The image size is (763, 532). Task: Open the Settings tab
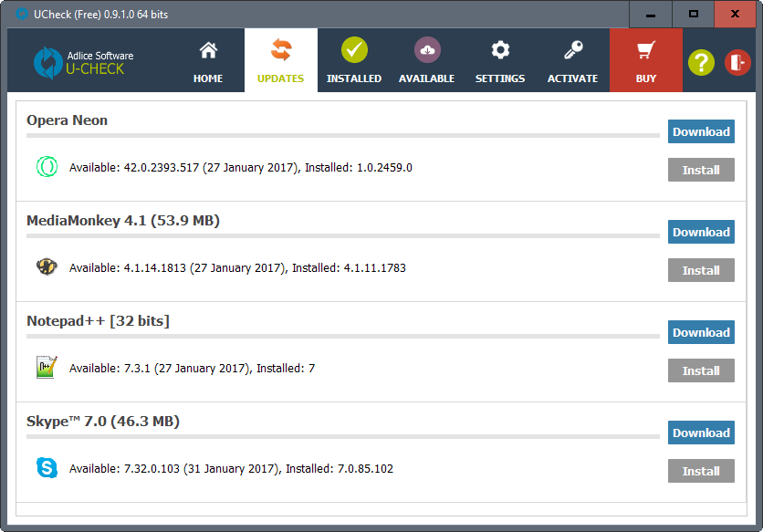[x=500, y=60]
